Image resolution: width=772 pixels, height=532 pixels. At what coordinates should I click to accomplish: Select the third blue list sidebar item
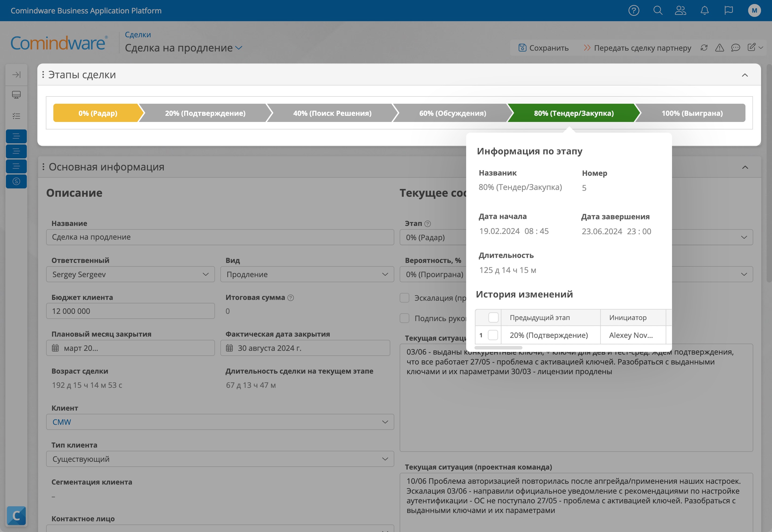(16, 166)
